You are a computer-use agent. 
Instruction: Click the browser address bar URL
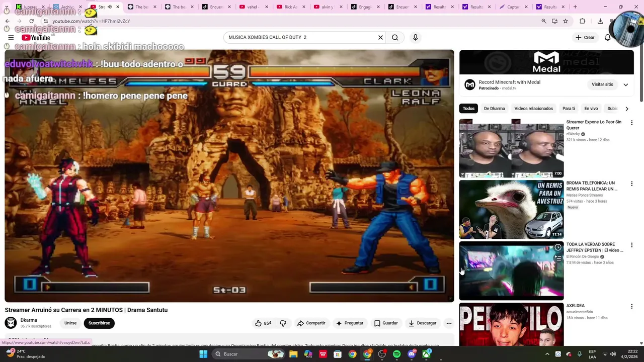tap(91, 21)
